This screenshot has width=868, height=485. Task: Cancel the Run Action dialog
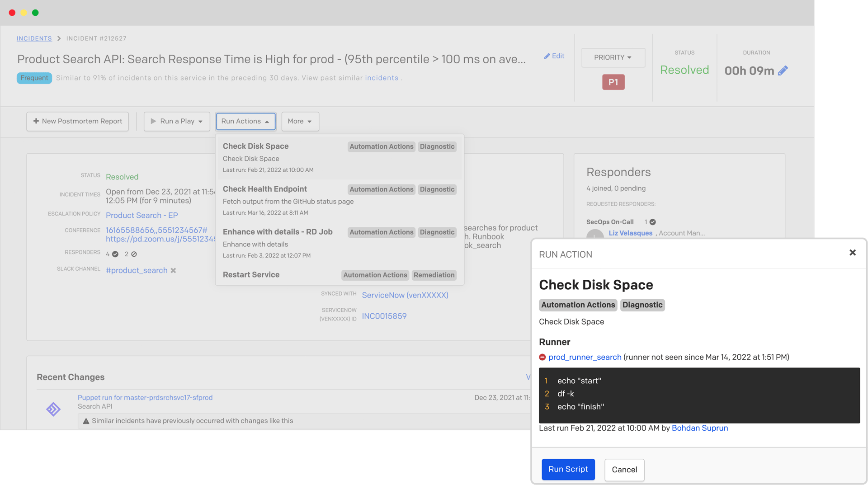[624, 470]
